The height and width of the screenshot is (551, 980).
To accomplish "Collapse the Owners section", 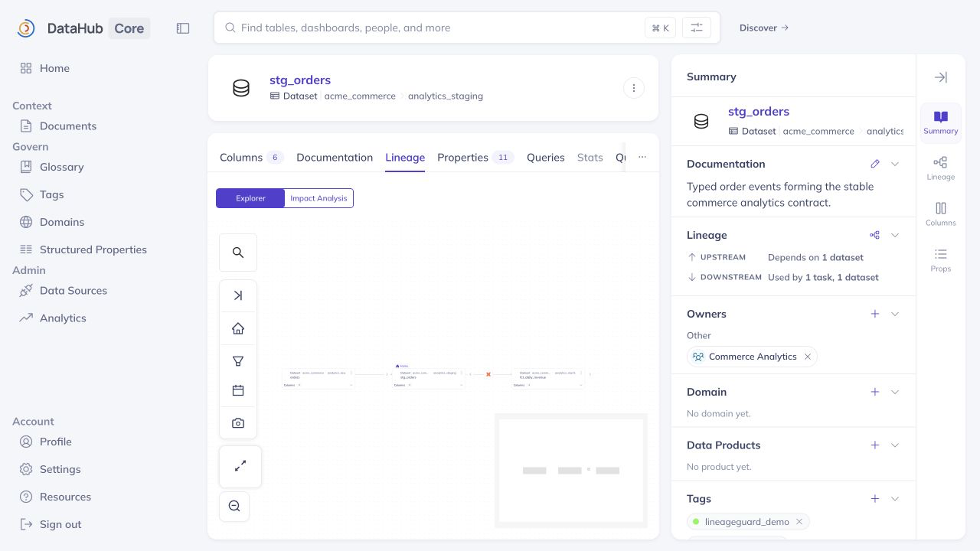I will (x=895, y=314).
